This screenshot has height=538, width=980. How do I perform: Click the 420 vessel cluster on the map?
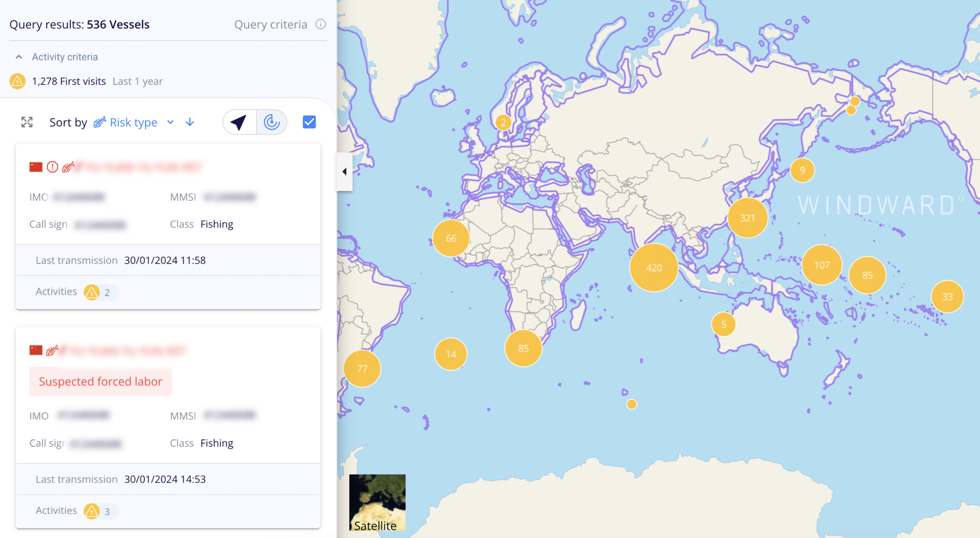pos(654,268)
